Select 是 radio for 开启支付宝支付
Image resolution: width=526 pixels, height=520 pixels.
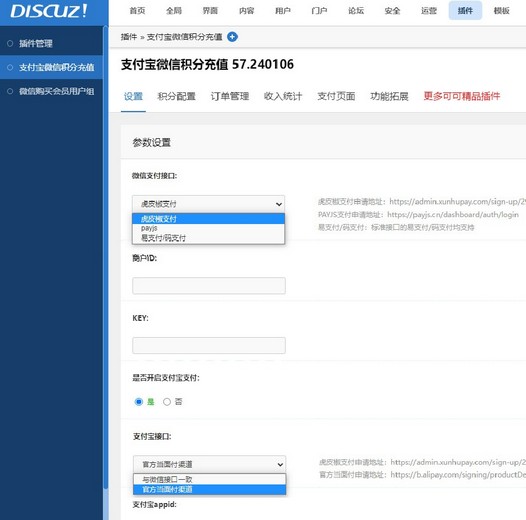click(139, 402)
